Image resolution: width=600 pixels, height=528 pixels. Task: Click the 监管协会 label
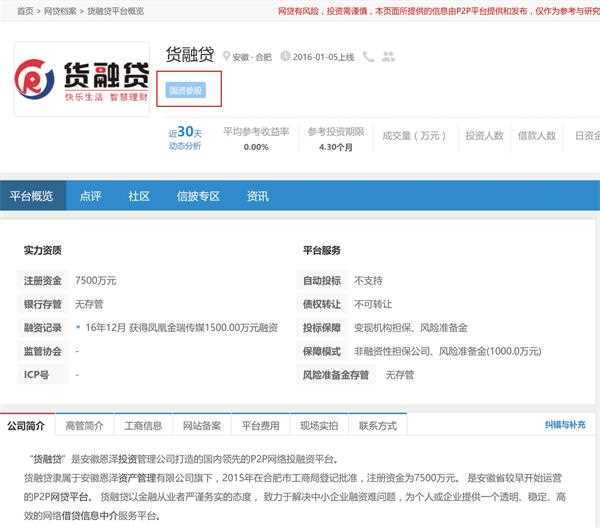42,351
